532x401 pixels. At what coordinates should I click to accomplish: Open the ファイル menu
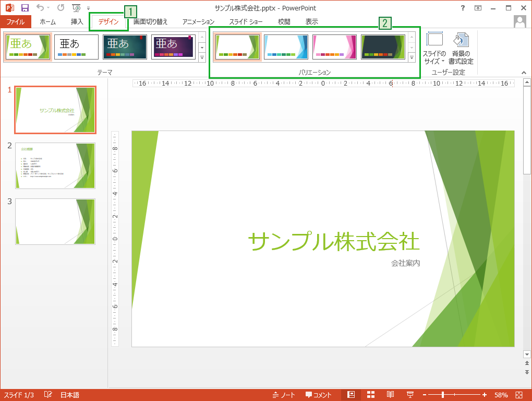pos(16,22)
